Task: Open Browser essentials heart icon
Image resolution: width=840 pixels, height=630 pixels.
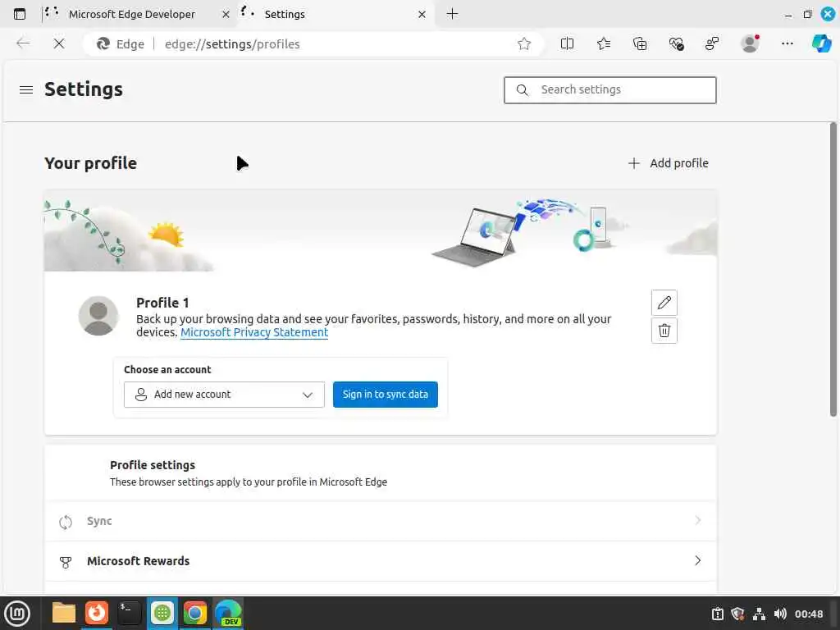Action: click(676, 44)
